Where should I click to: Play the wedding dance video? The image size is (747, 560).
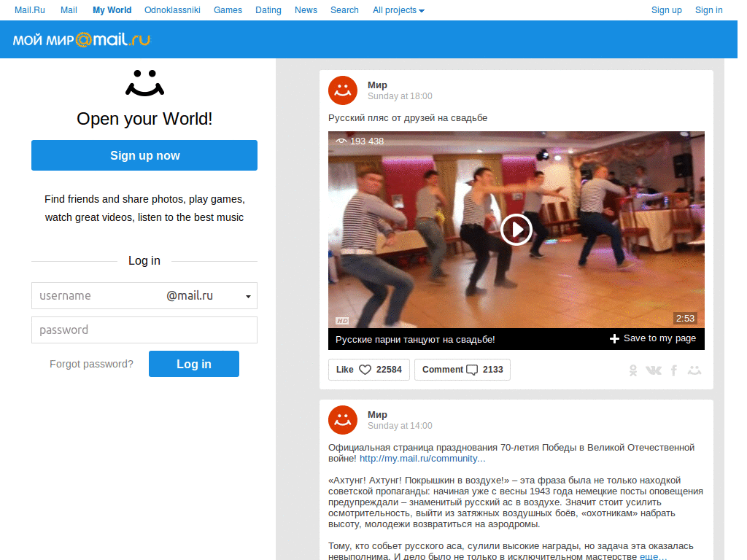pos(516,230)
